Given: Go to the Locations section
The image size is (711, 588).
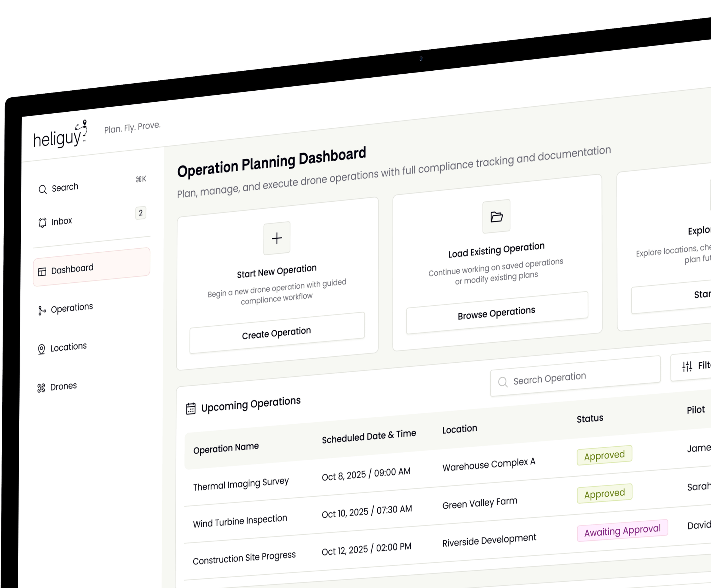Looking at the screenshot, I should (x=69, y=347).
